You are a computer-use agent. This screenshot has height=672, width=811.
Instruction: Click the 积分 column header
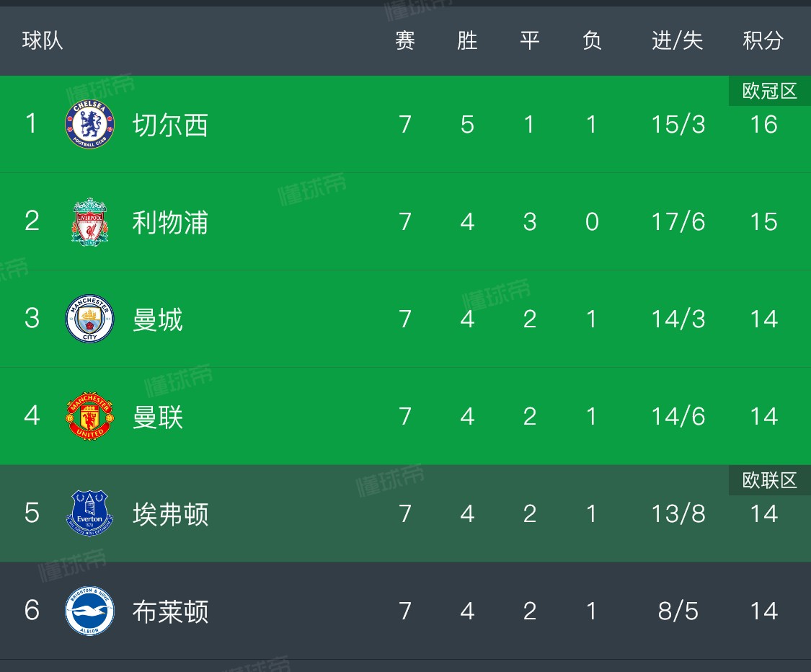pos(763,40)
